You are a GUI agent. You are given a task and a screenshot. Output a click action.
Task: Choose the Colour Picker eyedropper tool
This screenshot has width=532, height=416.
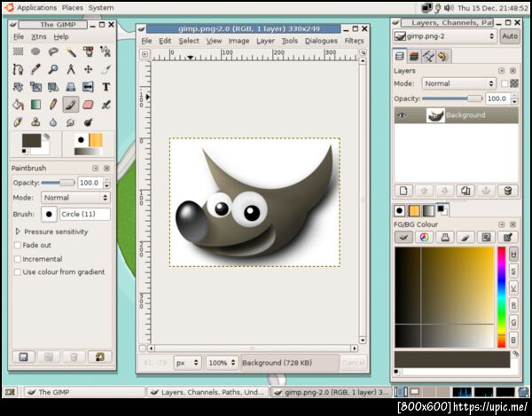(x=35, y=69)
